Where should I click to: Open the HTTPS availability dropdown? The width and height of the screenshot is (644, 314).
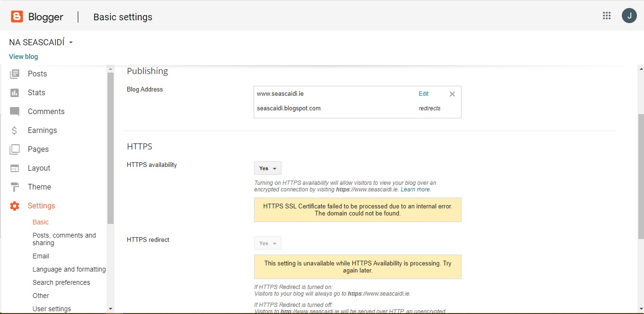click(267, 168)
